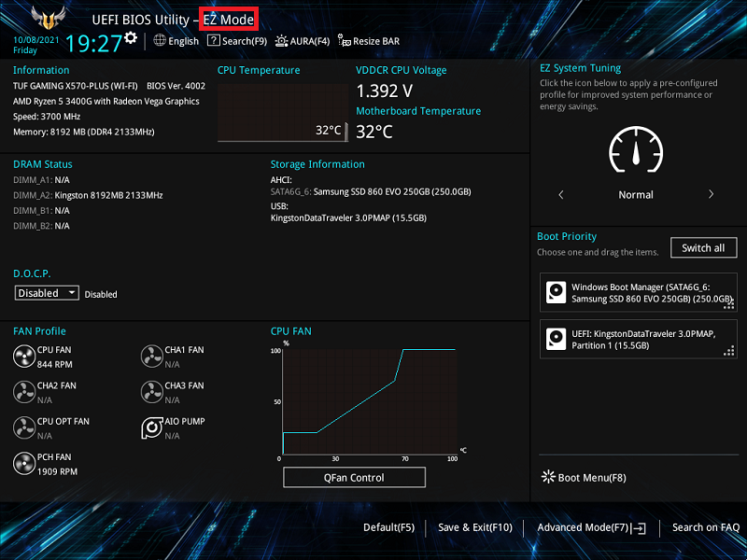Click the TUF Gaming logo

(x=49, y=18)
